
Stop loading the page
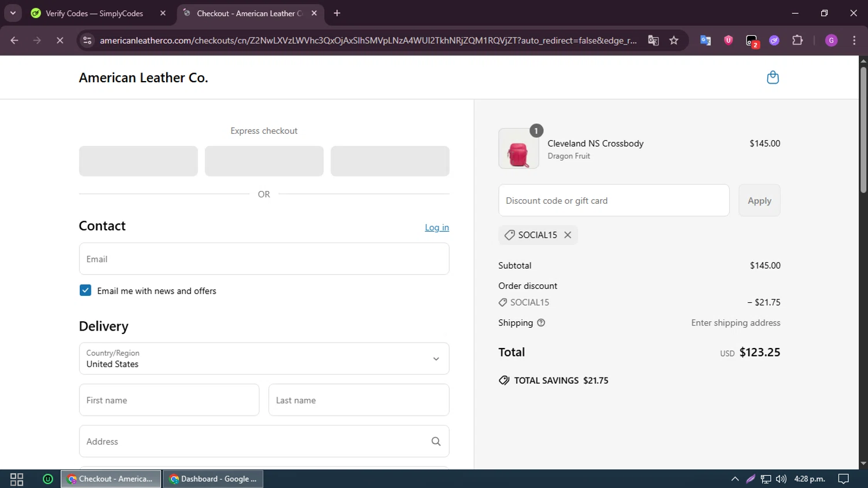(60, 41)
